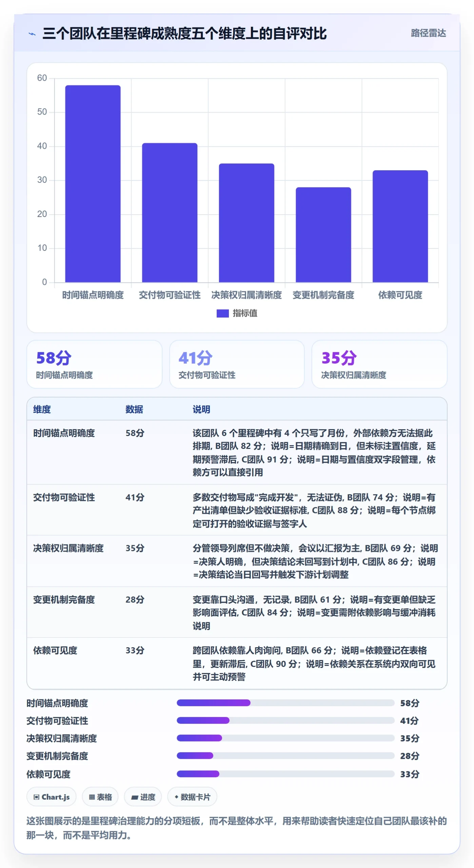This screenshot has height=868, width=474.
Task: Select the 决策权归属清晰度 table row name
Action: coord(68,548)
